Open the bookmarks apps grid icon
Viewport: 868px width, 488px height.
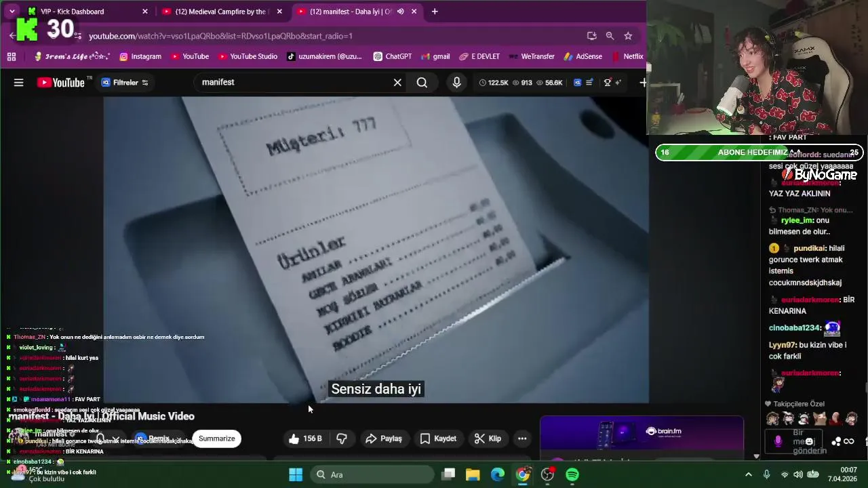pos(12,56)
